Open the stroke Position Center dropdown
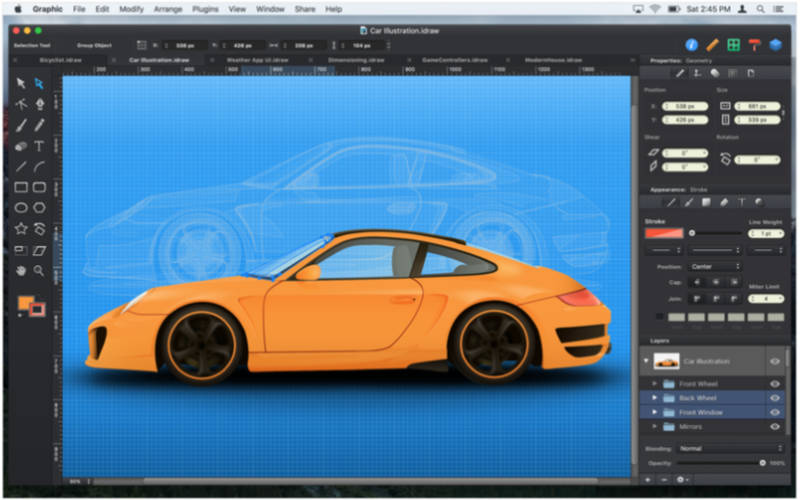Image resolution: width=800 pixels, height=500 pixels. [x=715, y=266]
